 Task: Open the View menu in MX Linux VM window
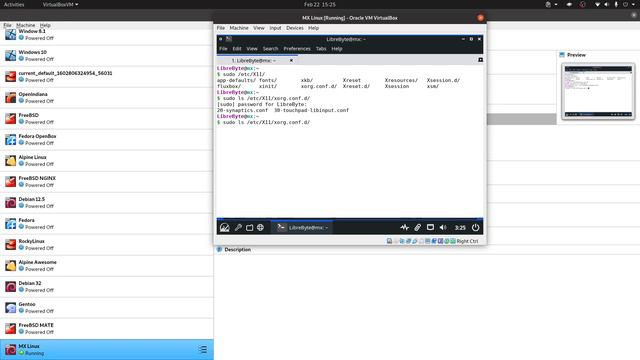(x=259, y=28)
